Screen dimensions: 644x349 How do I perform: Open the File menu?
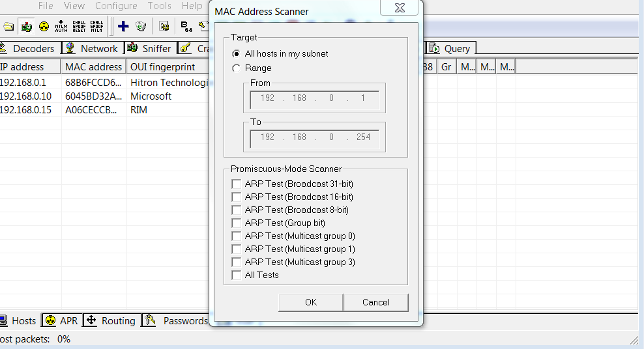tap(46, 6)
